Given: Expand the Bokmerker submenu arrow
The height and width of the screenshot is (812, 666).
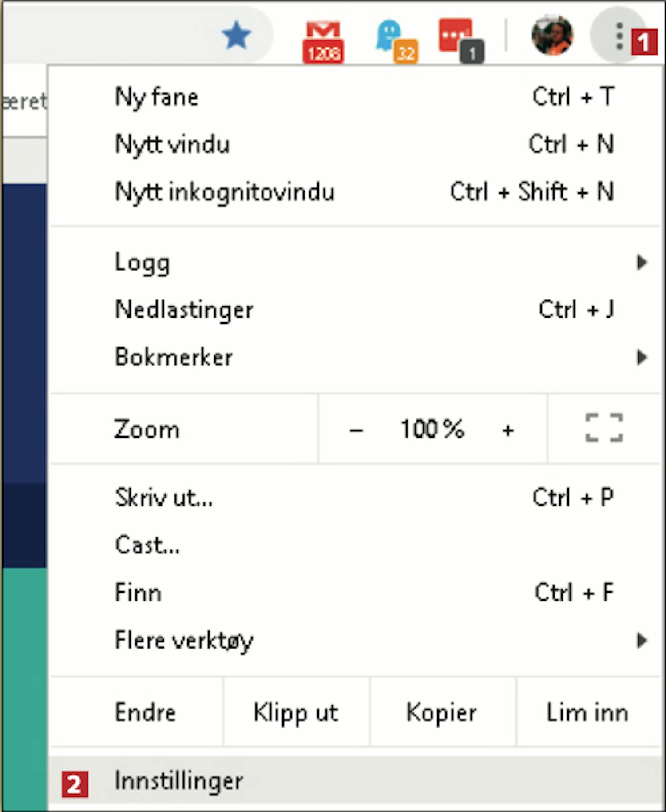Looking at the screenshot, I should (x=641, y=357).
